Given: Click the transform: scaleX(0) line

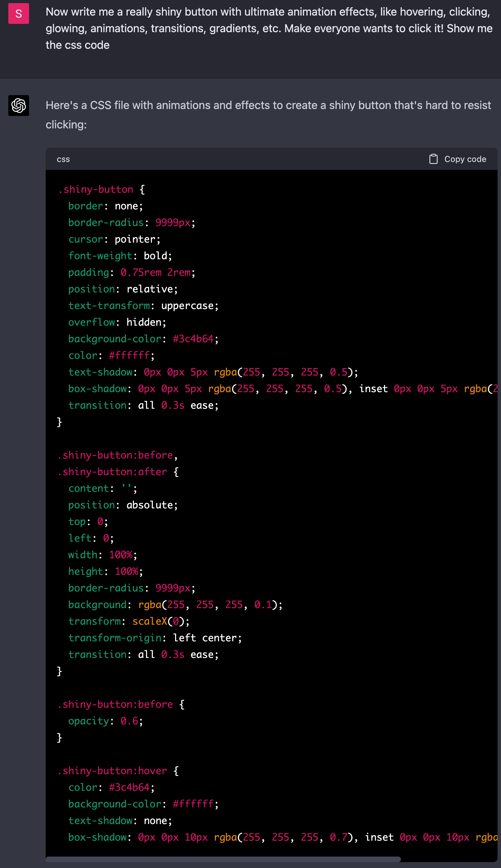Looking at the screenshot, I should point(129,621).
